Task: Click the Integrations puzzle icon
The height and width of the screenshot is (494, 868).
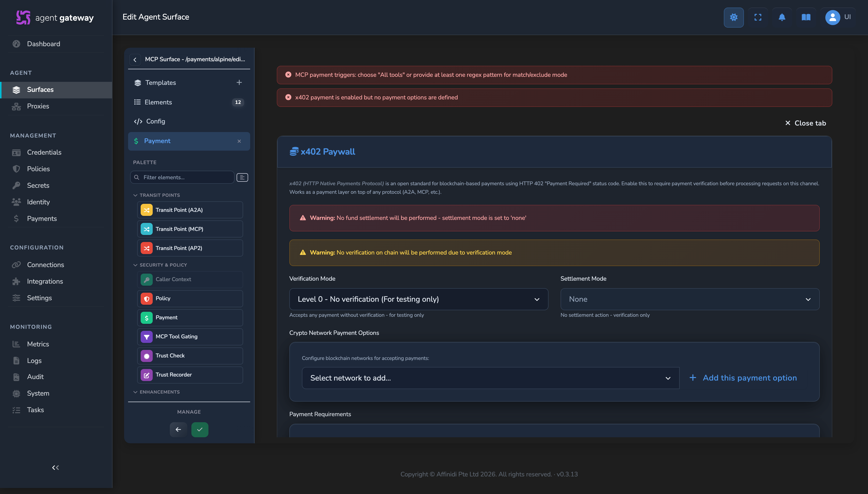Action: [x=16, y=281]
